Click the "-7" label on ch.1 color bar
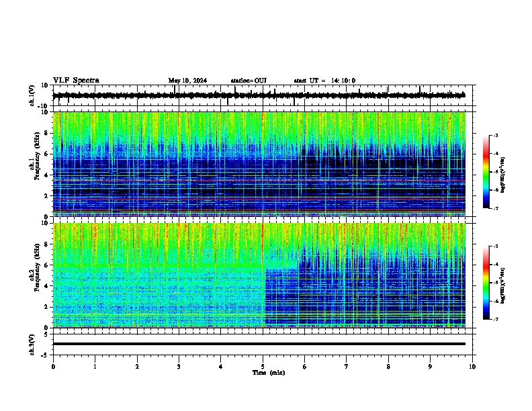532x411 pixels. point(496,208)
